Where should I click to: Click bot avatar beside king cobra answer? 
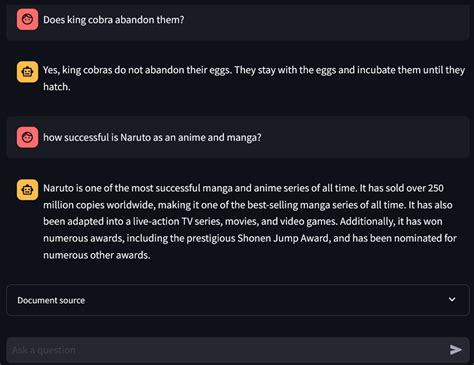click(27, 71)
